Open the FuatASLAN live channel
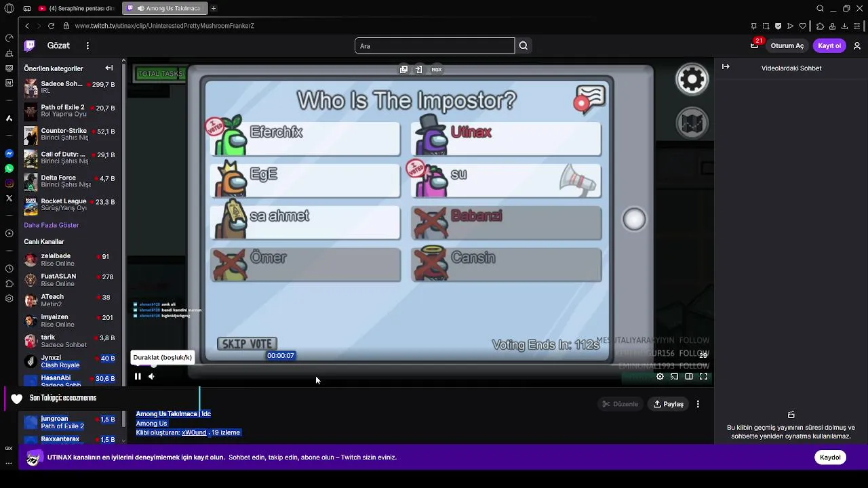Image resolution: width=868 pixels, height=488 pixels. 70,280
